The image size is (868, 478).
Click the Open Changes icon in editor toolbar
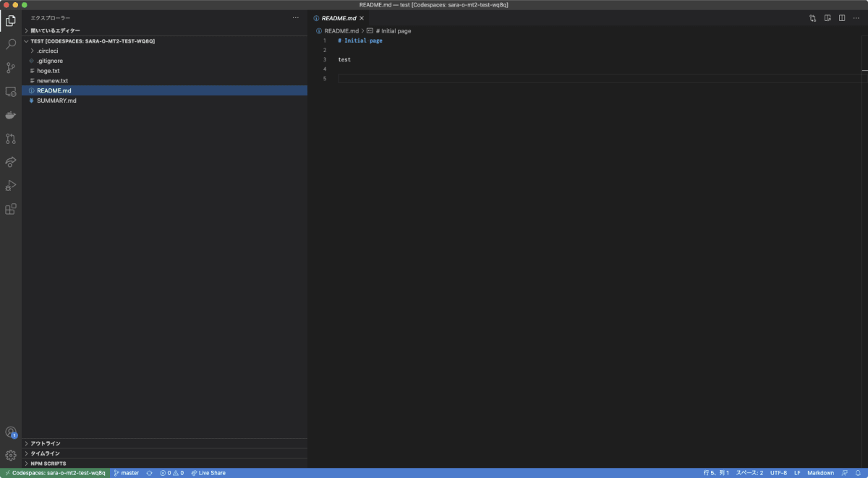[x=813, y=18]
